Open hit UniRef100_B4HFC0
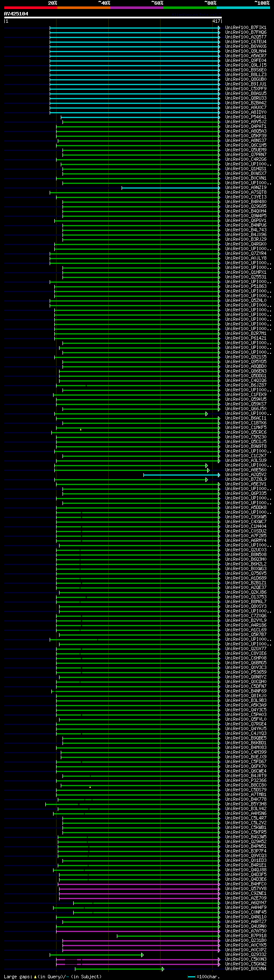The height and width of the screenshot is (980, 274). (246, 884)
